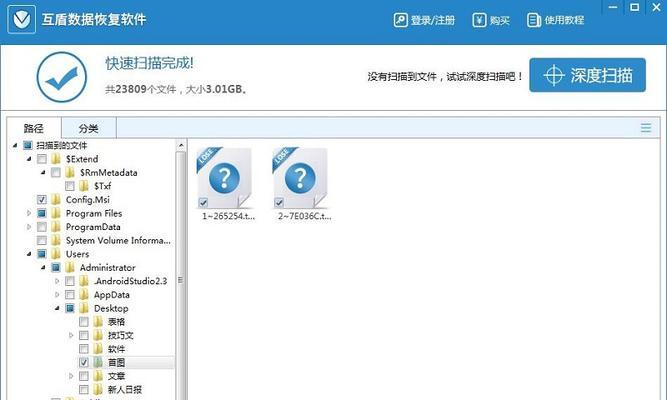Start deep scan with 深度扫描 button
The height and width of the screenshot is (400, 667).
[587, 75]
